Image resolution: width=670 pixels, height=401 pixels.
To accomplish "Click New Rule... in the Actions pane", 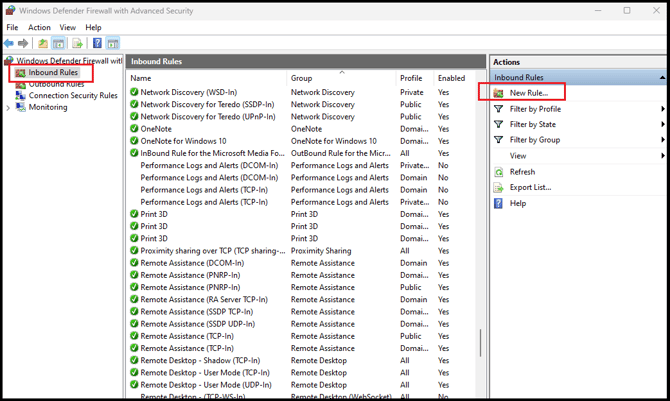I will click(x=529, y=93).
